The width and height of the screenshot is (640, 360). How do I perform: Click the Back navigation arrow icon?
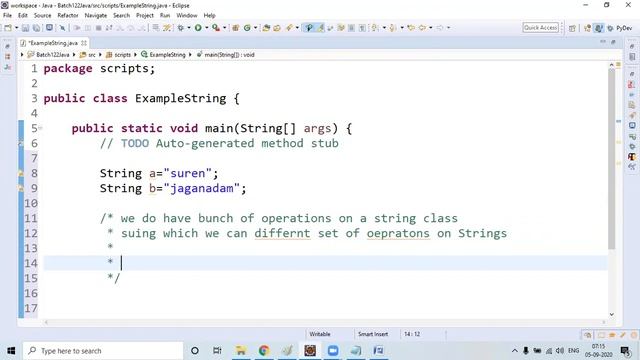pos(422,28)
